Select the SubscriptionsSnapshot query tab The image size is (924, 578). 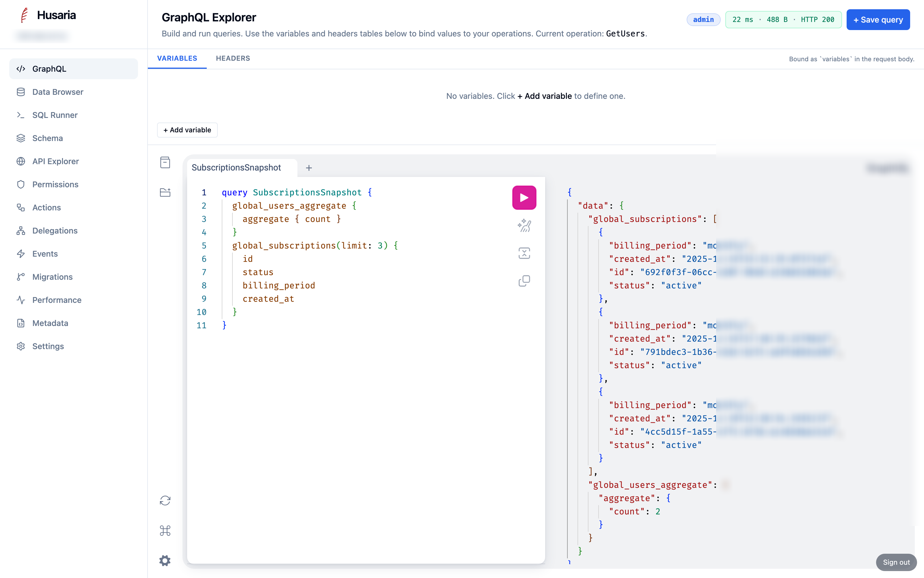coord(236,167)
